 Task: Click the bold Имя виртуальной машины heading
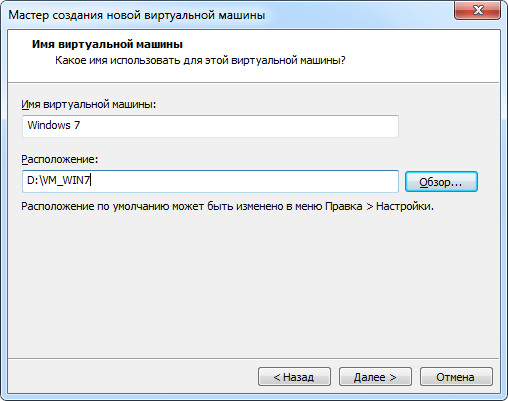(x=107, y=44)
